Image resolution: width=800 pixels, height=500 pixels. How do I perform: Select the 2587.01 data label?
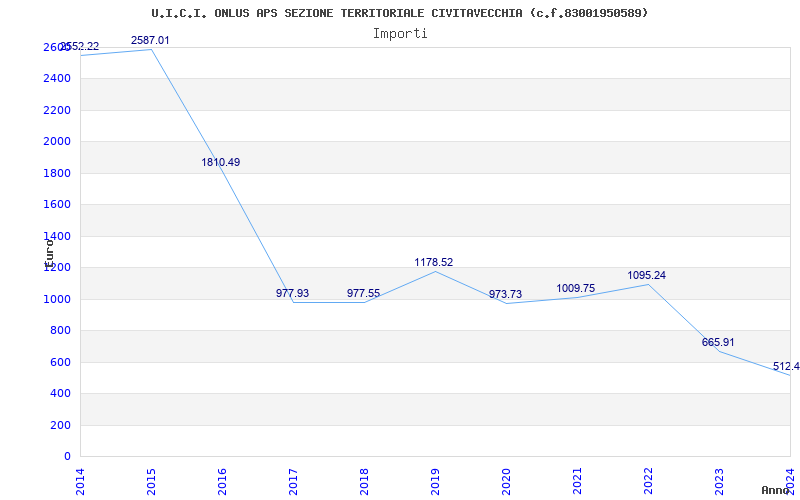(150, 40)
